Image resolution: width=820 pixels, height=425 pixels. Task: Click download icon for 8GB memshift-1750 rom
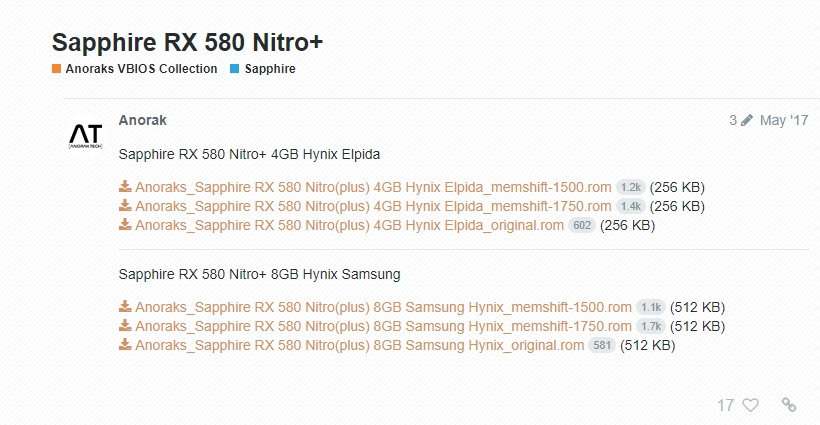pyautogui.click(x=125, y=326)
